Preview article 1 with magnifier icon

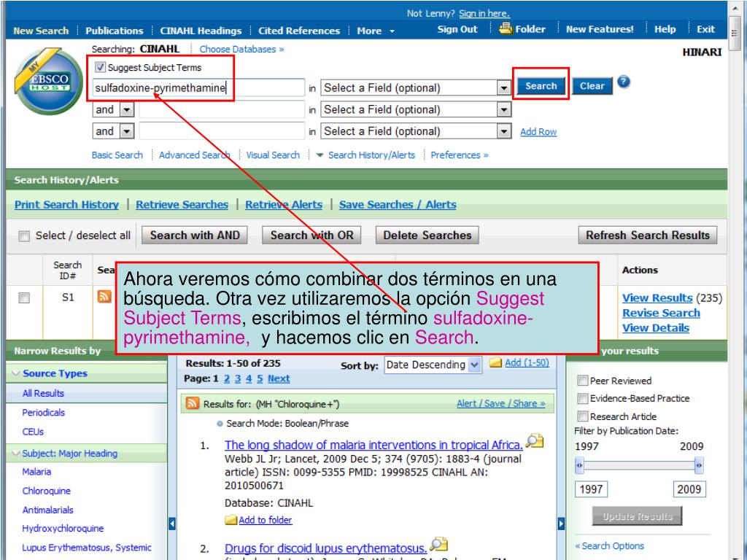coord(535,441)
